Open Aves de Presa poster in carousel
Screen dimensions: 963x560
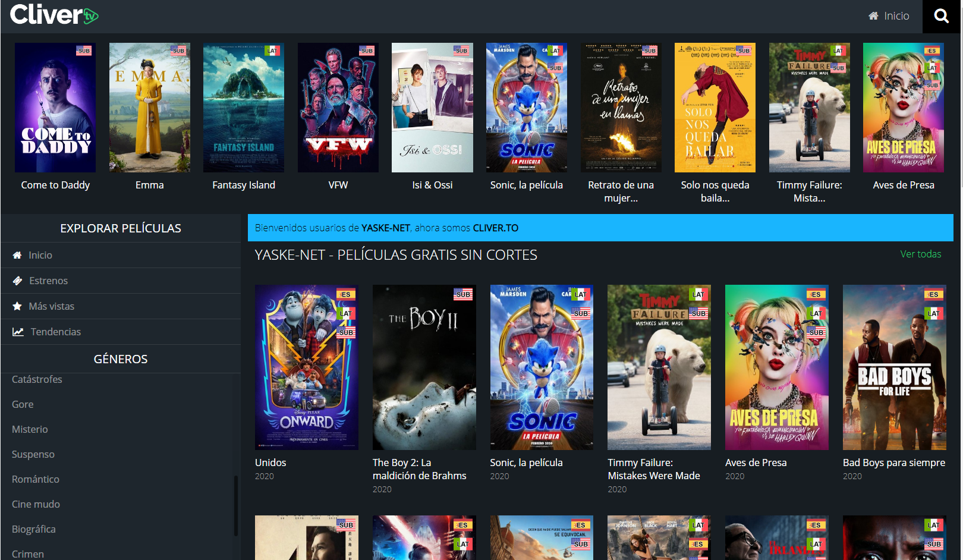pyautogui.click(x=904, y=108)
